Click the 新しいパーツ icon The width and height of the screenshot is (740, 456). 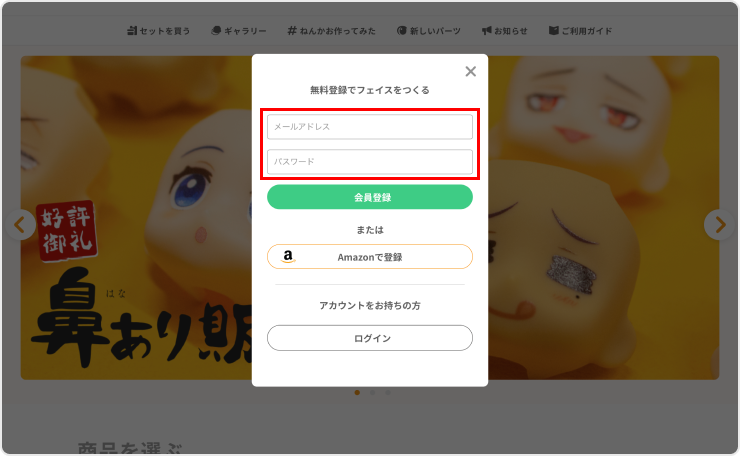tap(401, 31)
